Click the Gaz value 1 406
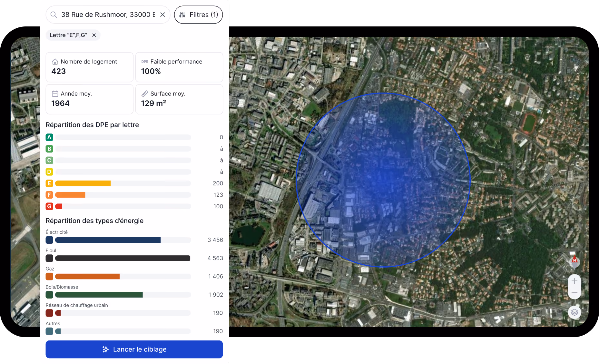Screen dimensions: 599x364 pos(215,276)
